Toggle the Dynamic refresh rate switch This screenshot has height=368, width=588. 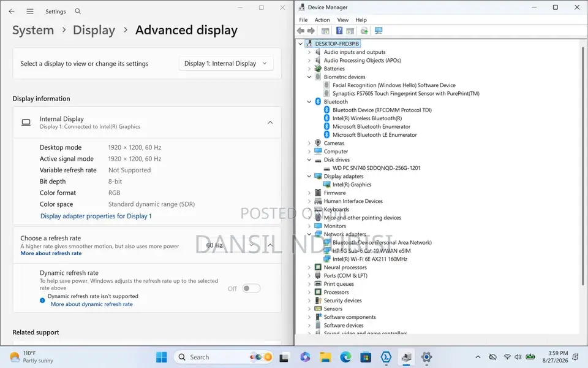click(x=251, y=288)
